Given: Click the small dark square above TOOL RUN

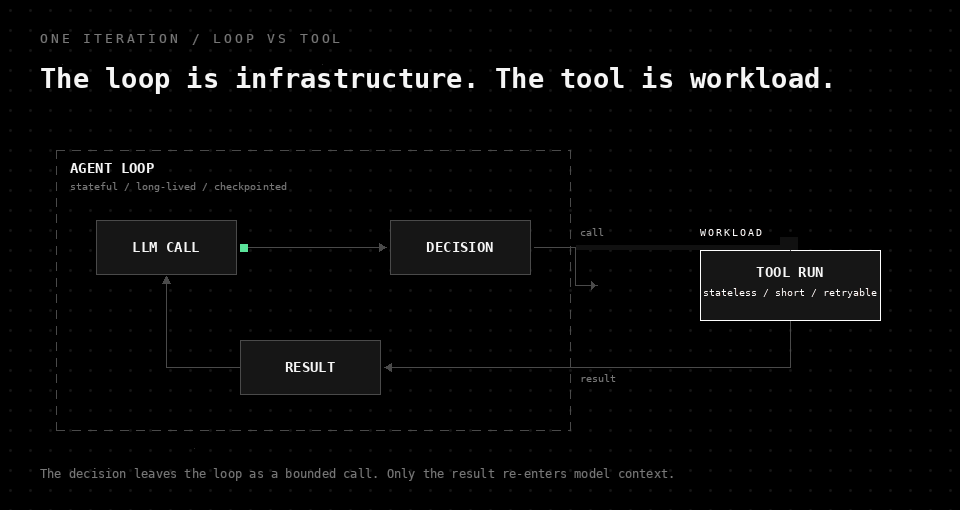Looking at the screenshot, I should tap(789, 243).
